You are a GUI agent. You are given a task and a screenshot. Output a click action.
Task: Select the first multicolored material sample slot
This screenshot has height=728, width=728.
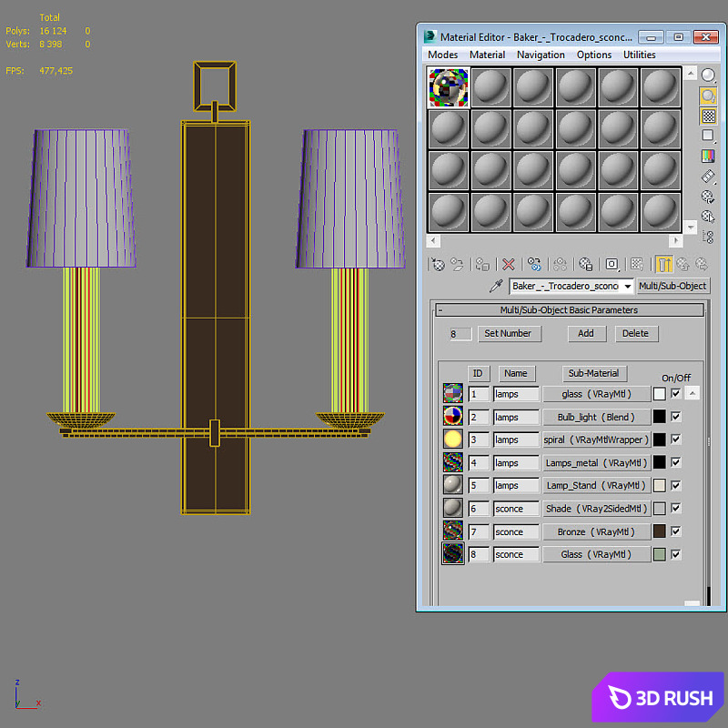449,87
